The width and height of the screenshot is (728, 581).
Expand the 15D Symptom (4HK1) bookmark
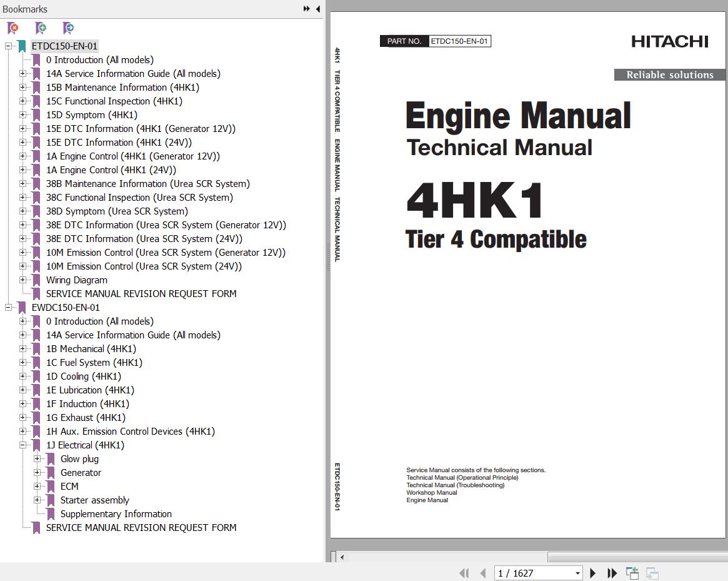pyautogui.click(x=22, y=115)
